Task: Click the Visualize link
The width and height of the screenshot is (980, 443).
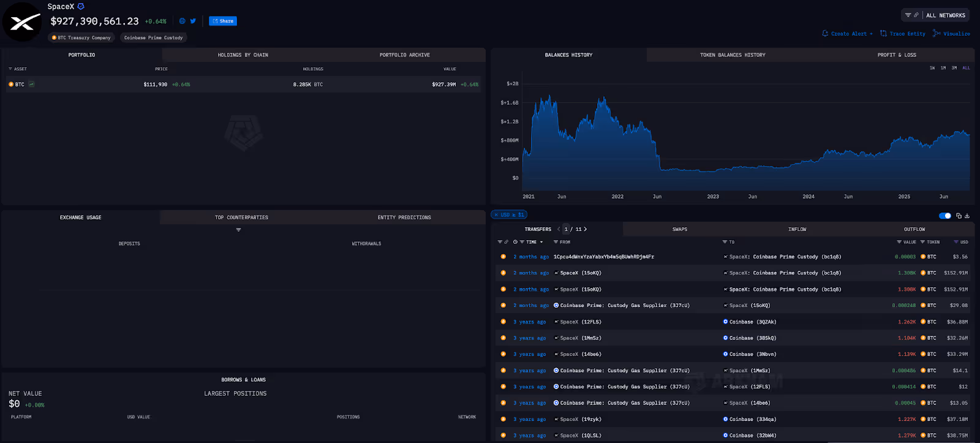Action: [951, 34]
